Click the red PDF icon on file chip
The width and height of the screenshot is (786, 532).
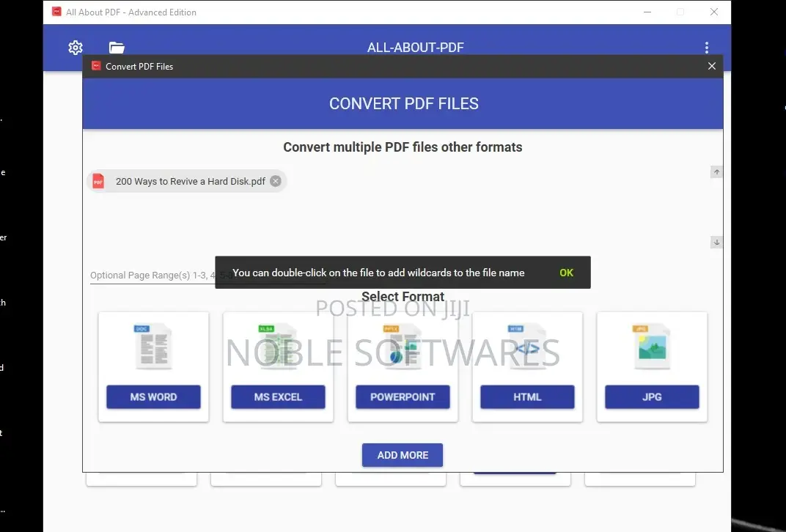coord(98,181)
